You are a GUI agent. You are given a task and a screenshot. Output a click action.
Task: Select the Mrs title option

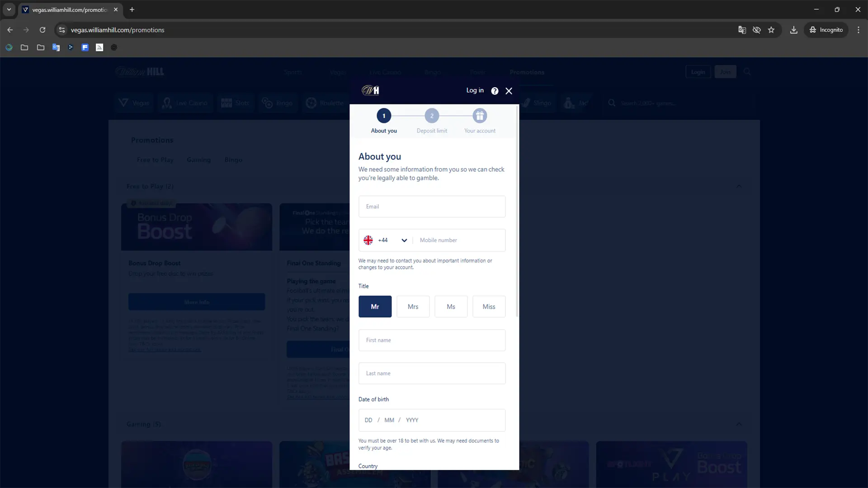[x=413, y=306]
